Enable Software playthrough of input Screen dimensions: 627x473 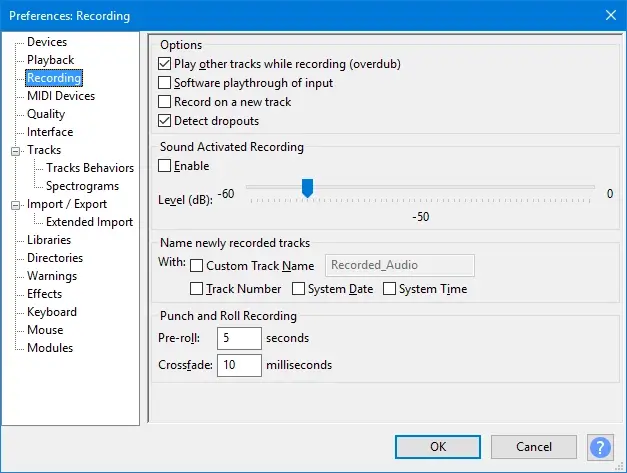[x=166, y=83]
